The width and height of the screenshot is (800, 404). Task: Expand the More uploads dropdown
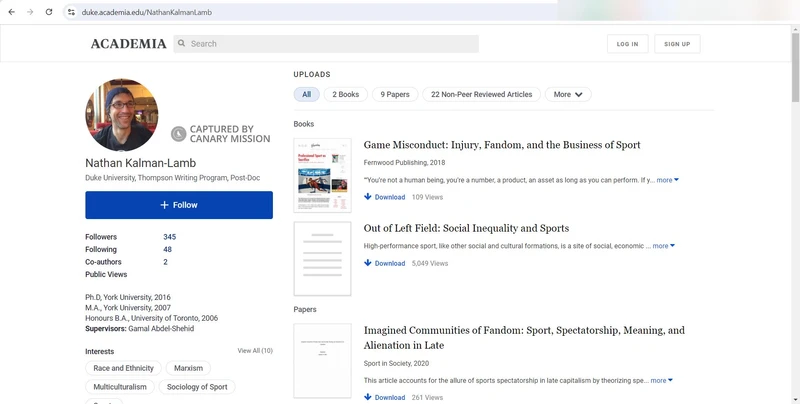point(568,94)
